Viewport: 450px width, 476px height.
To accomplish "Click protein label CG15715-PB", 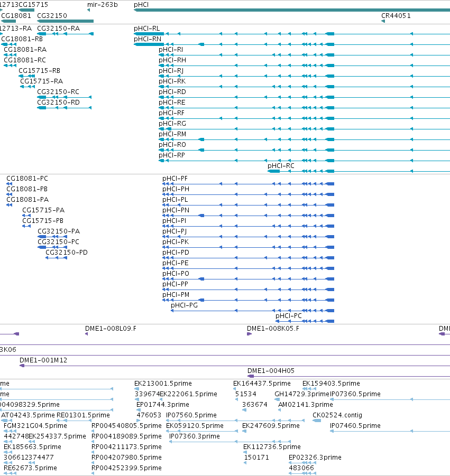I will tap(42, 221).
